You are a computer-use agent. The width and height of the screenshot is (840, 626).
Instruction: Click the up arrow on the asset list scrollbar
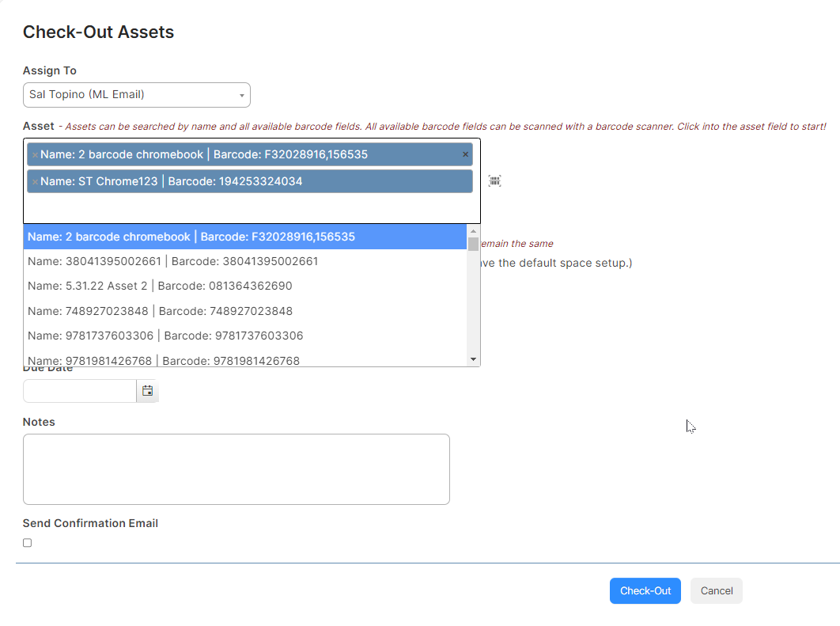(x=475, y=230)
